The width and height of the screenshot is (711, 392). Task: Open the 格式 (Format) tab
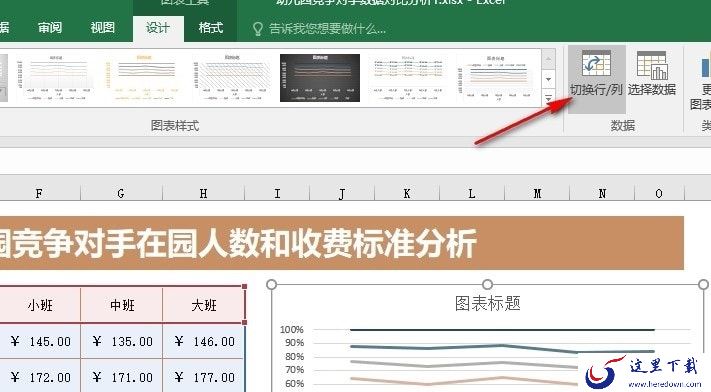coord(211,28)
